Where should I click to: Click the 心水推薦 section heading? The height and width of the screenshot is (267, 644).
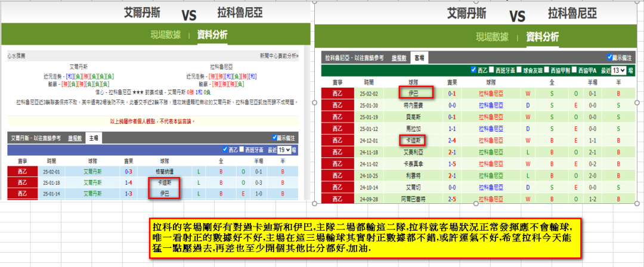pos(17,55)
